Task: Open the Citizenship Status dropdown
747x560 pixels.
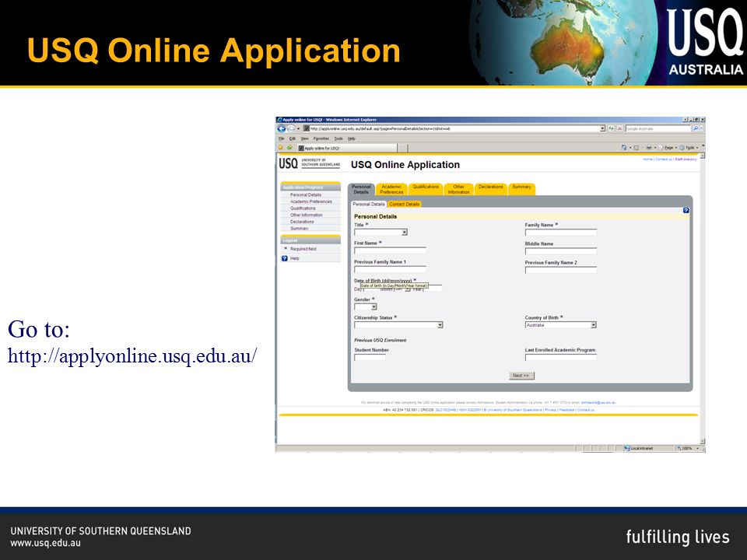Action: [398, 325]
